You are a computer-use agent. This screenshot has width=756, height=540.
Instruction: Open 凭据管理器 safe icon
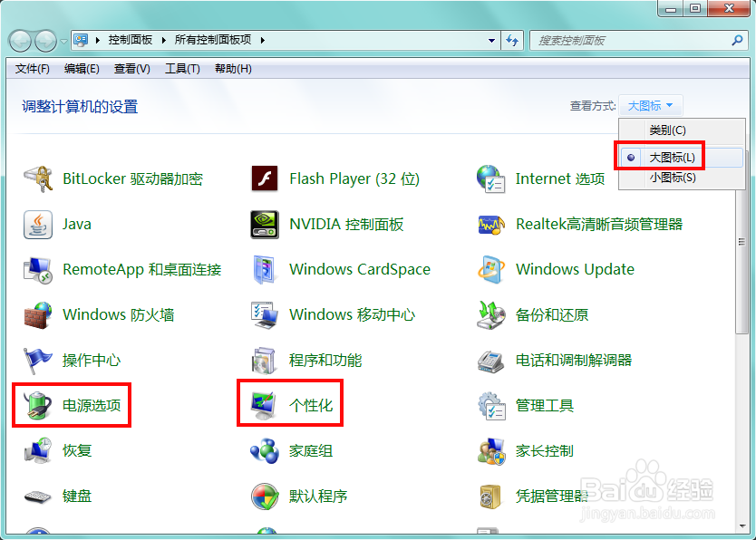coord(490,497)
